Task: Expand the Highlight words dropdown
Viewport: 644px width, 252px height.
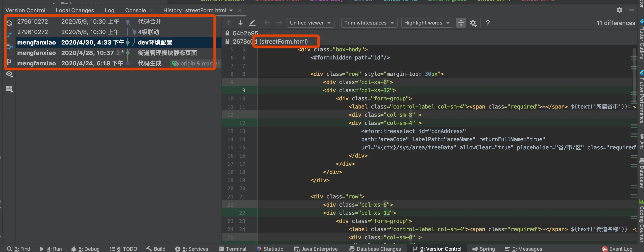Action: 427,23
